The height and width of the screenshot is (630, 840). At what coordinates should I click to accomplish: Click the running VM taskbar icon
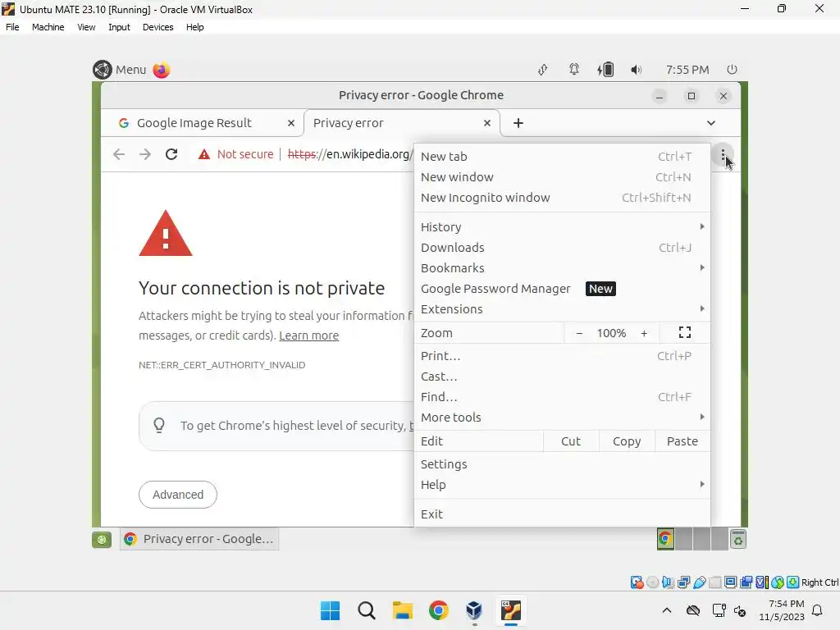coord(510,610)
